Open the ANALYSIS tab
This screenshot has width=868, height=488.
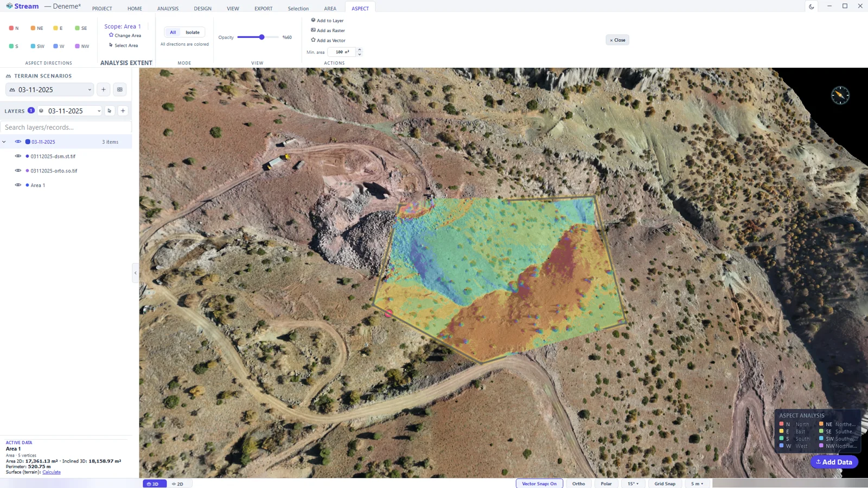click(x=168, y=8)
